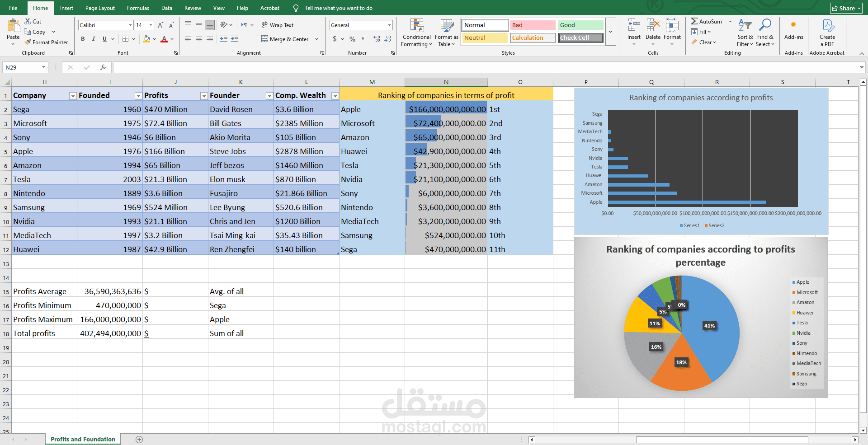Click the Increase Decimal icon
Viewport: 868px width, 445px height.
click(377, 39)
